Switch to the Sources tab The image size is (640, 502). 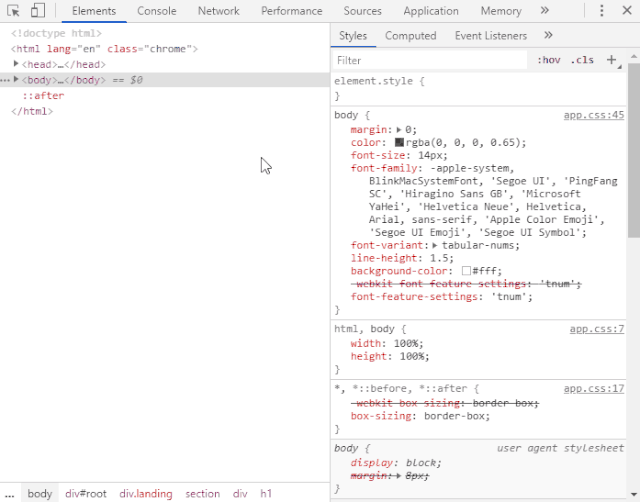(x=362, y=11)
